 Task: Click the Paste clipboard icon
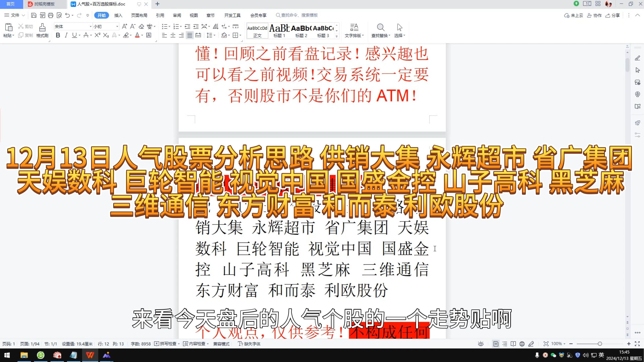coord(9,27)
